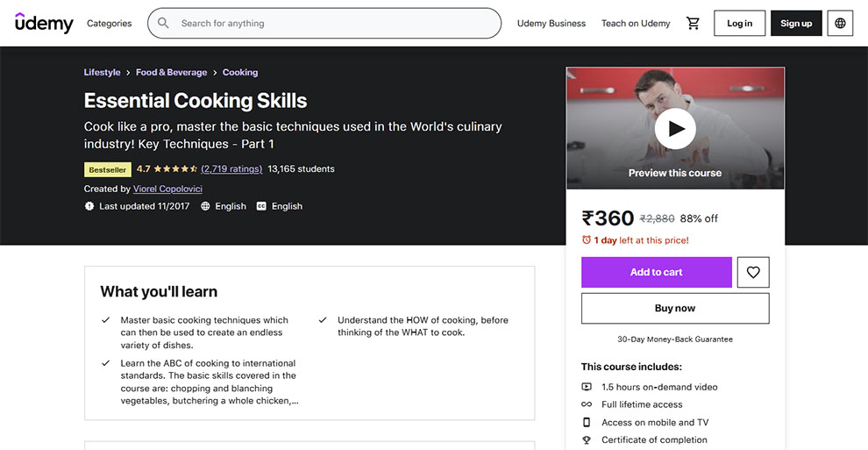This screenshot has height=450, width=868.
Task: Open instructor Viorel Copolovici profile
Action: click(x=167, y=189)
